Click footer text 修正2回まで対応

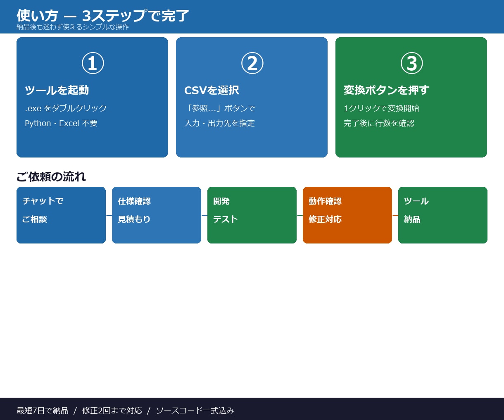click(x=112, y=410)
